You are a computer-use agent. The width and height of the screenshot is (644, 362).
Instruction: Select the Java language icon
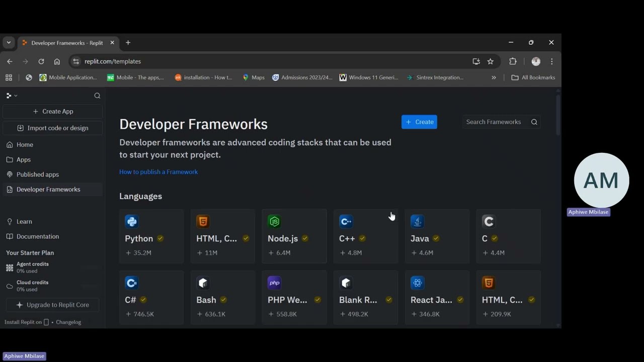417,221
